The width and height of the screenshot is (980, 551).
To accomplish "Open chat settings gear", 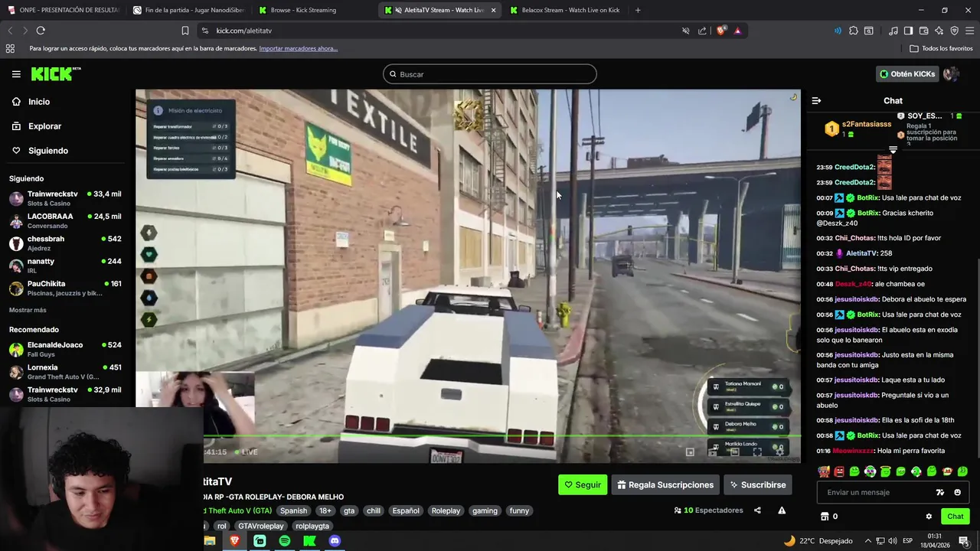I will [x=929, y=517].
